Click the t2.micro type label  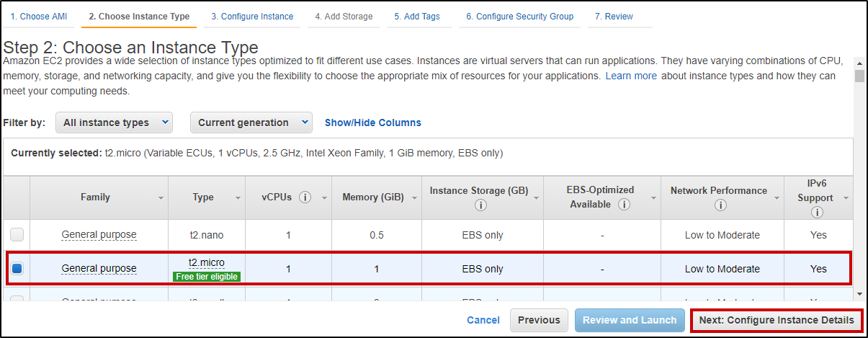coord(207,262)
